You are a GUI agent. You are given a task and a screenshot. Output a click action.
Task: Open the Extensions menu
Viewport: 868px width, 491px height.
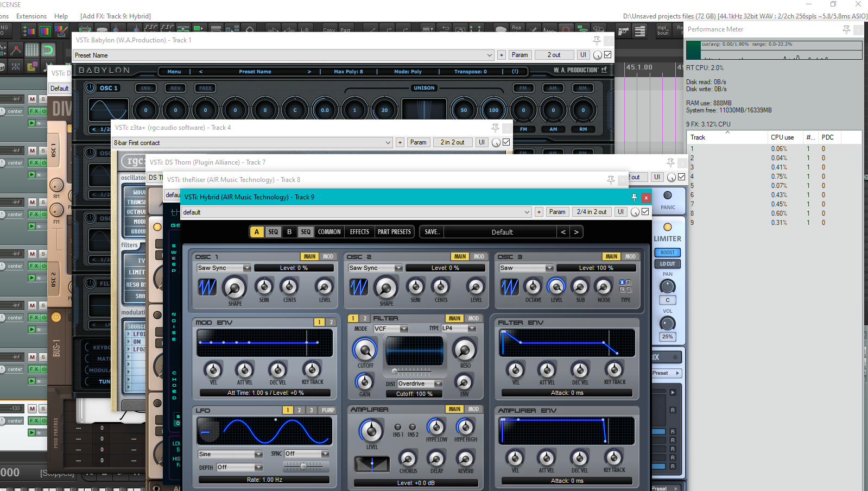click(31, 16)
